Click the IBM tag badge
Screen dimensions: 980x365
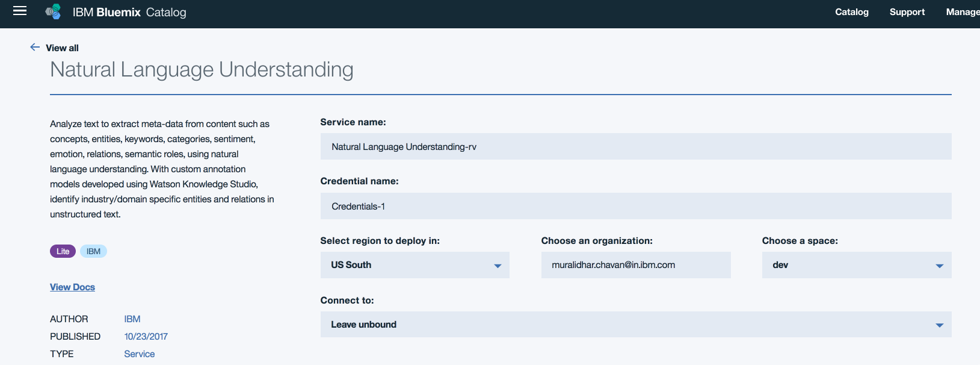point(93,251)
